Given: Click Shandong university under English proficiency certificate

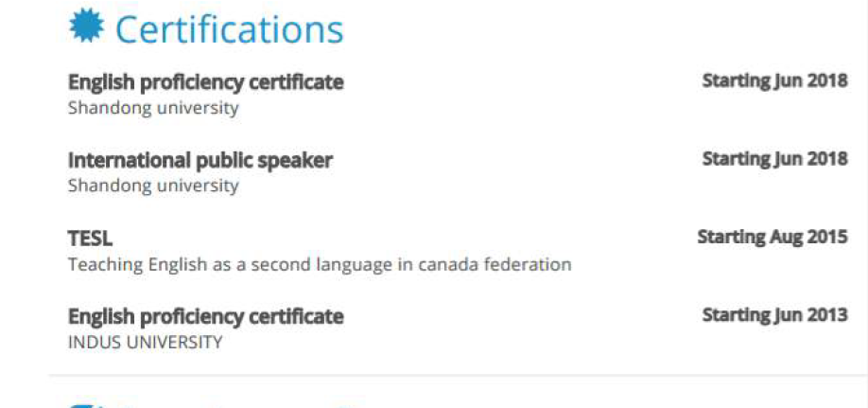Looking at the screenshot, I should tap(153, 108).
